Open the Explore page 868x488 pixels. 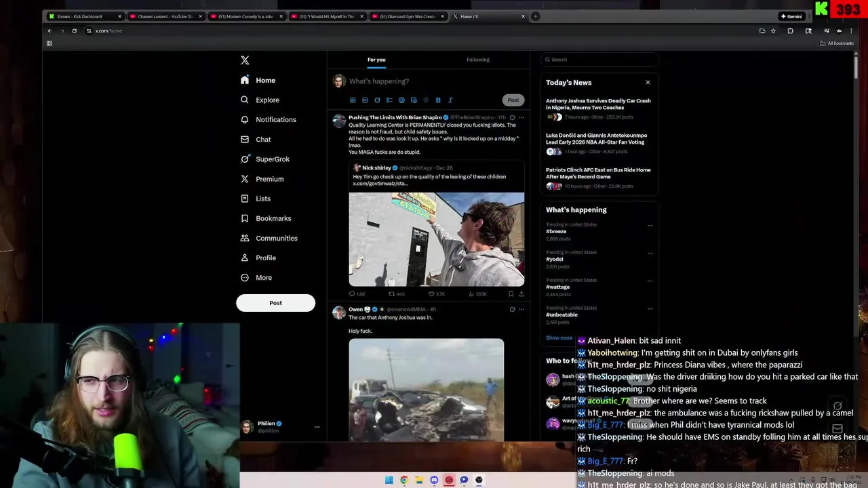(x=260, y=100)
